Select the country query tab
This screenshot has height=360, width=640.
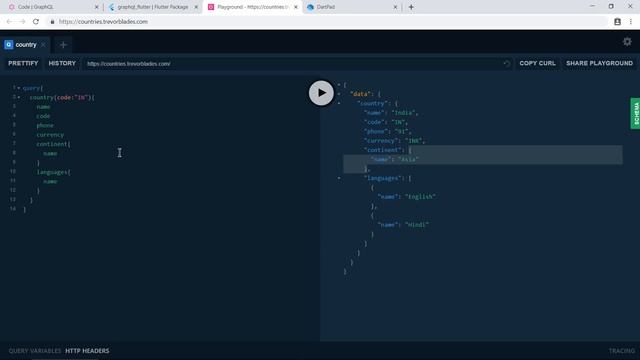(26, 45)
